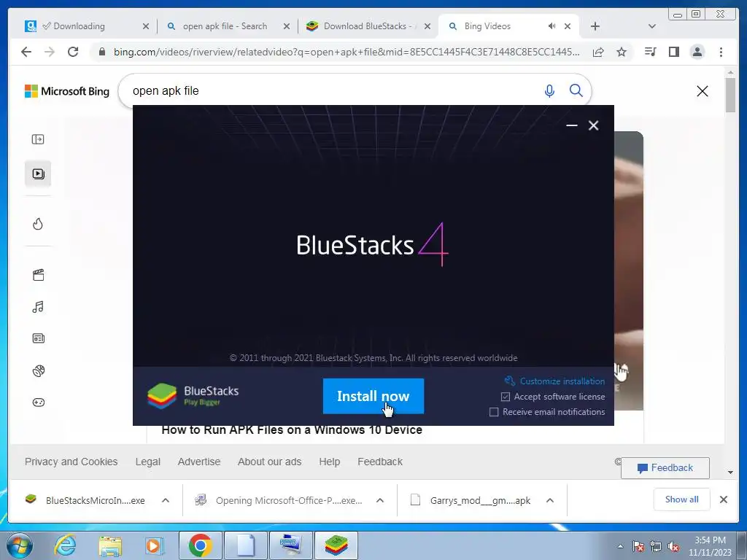Open the Help footer link
The width and height of the screenshot is (747, 560).
click(x=330, y=462)
